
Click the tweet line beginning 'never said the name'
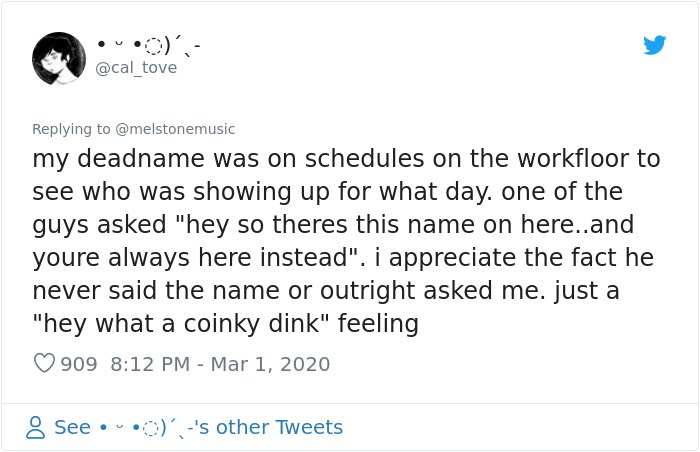(x=326, y=291)
